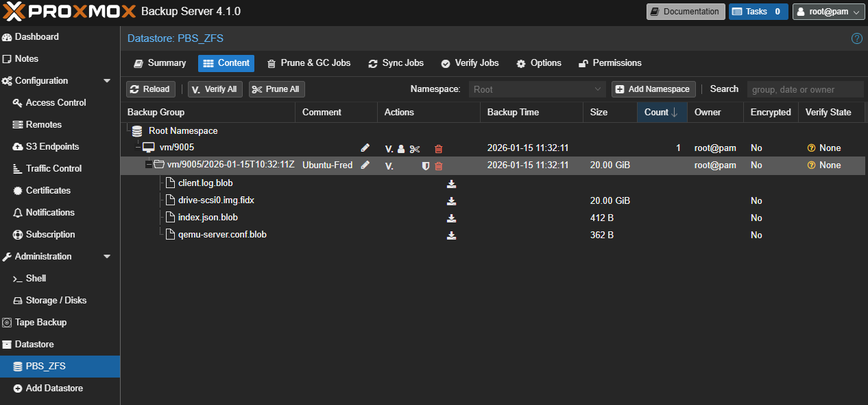Viewport: 868px width, 405px height.
Task: Switch to the Prune & GC Jobs tab
Action: point(309,63)
